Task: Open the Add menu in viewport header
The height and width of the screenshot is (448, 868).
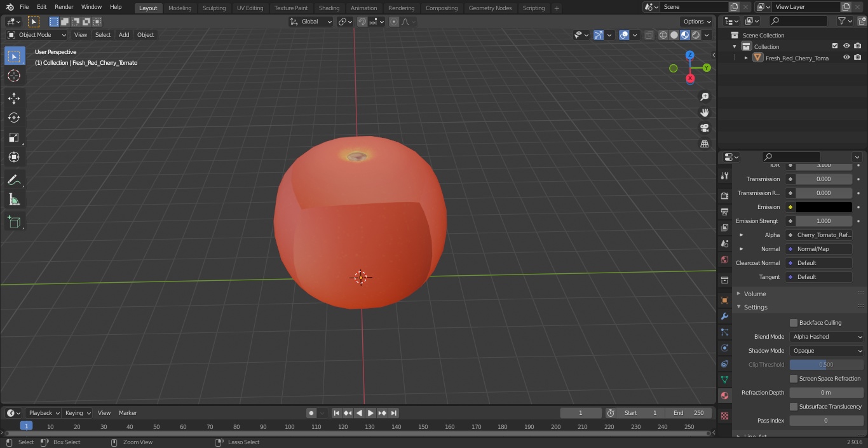Action: pyautogui.click(x=124, y=35)
